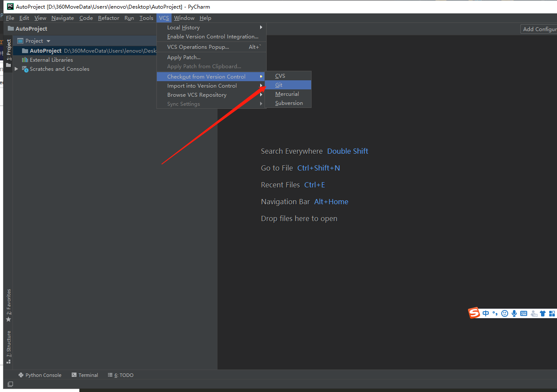Open the Edit menu
The image size is (557, 392).
click(24, 18)
